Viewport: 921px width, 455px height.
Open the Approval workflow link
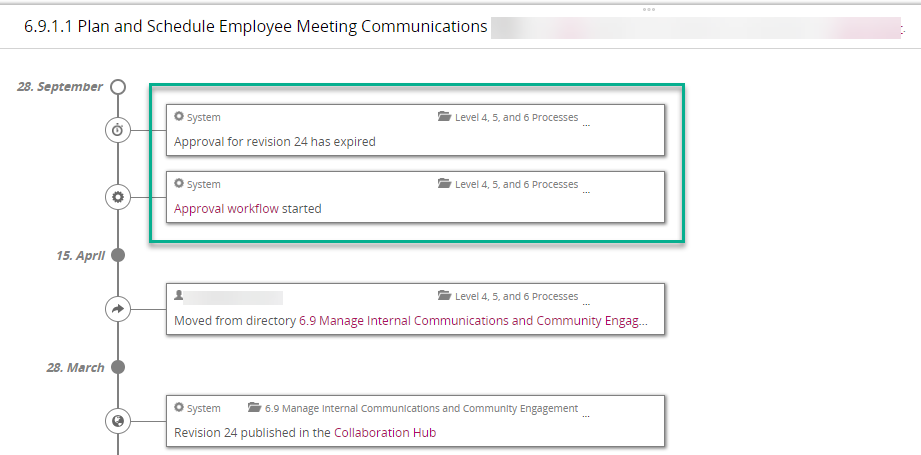pyautogui.click(x=226, y=208)
